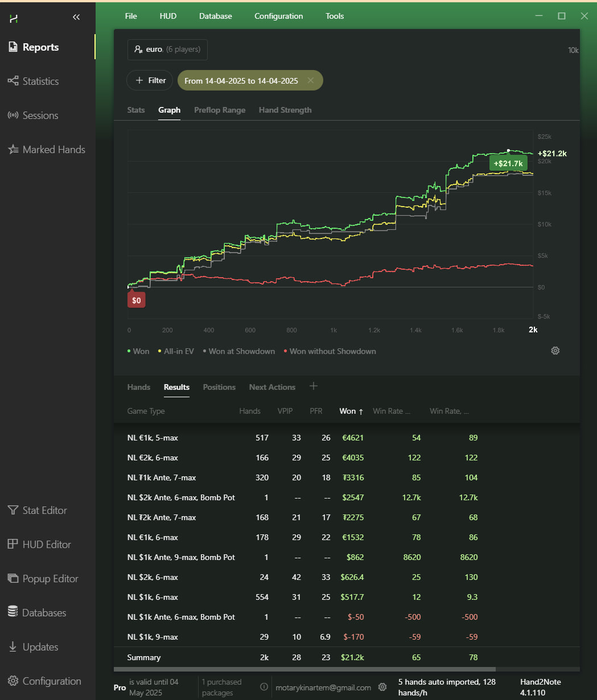The height and width of the screenshot is (700, 597).
Task: Toggle the Won line legend
Action: [x=138, y=351]
